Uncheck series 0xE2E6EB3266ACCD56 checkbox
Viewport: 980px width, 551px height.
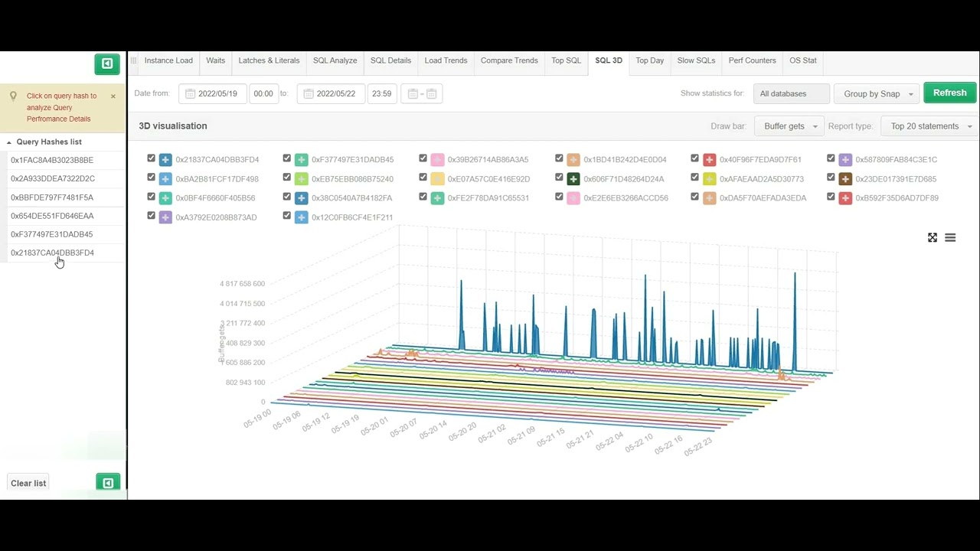pyautogui.click(x=559, y=197)
